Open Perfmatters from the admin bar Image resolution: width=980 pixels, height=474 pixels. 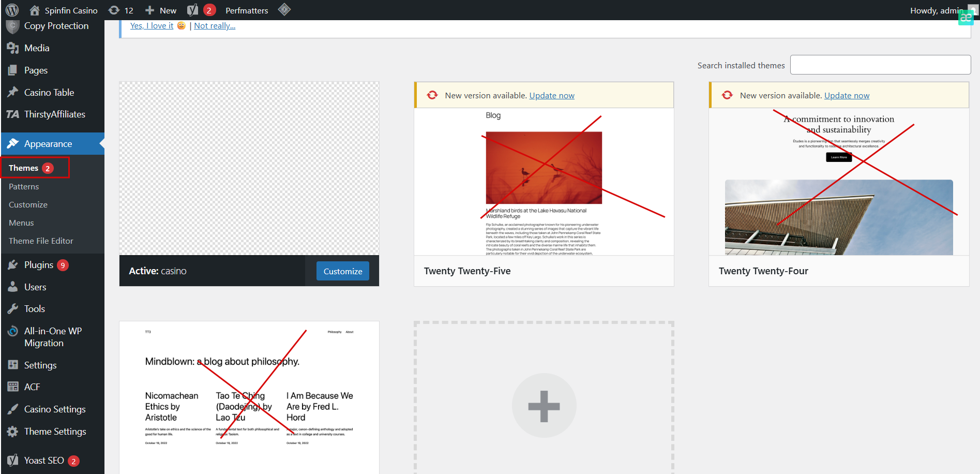pyautogui.click(x=247, y=10)
